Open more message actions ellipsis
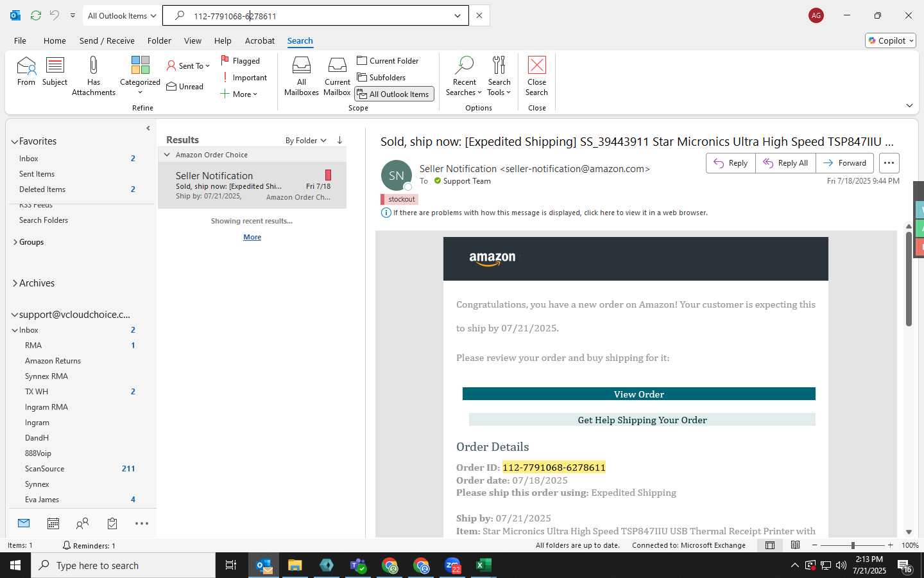 point(889,163)
